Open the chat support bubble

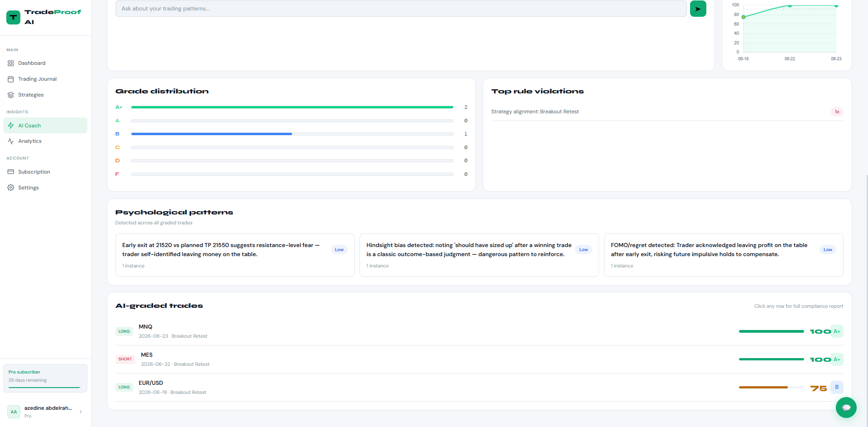click(x=846, y=408)
